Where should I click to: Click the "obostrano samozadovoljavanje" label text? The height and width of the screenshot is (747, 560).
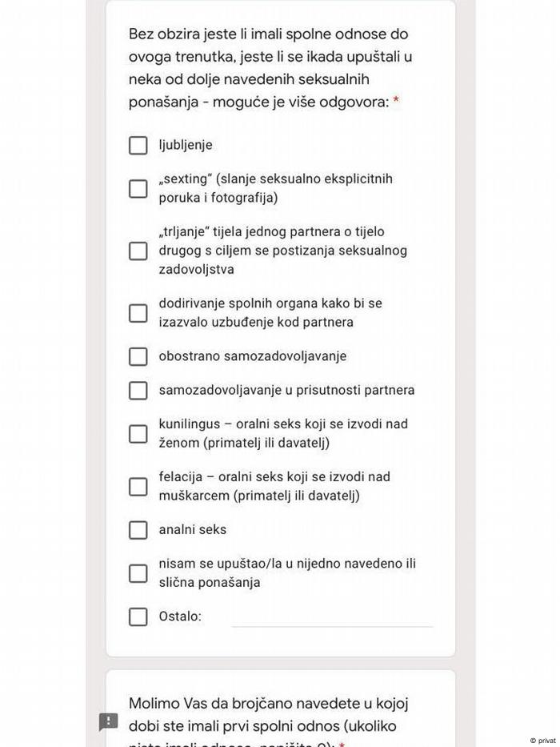[253, 356]
